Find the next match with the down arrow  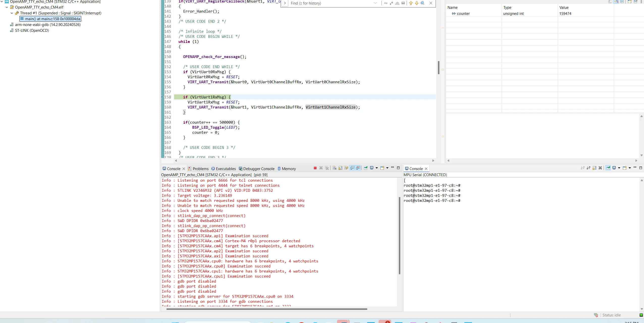417,3
